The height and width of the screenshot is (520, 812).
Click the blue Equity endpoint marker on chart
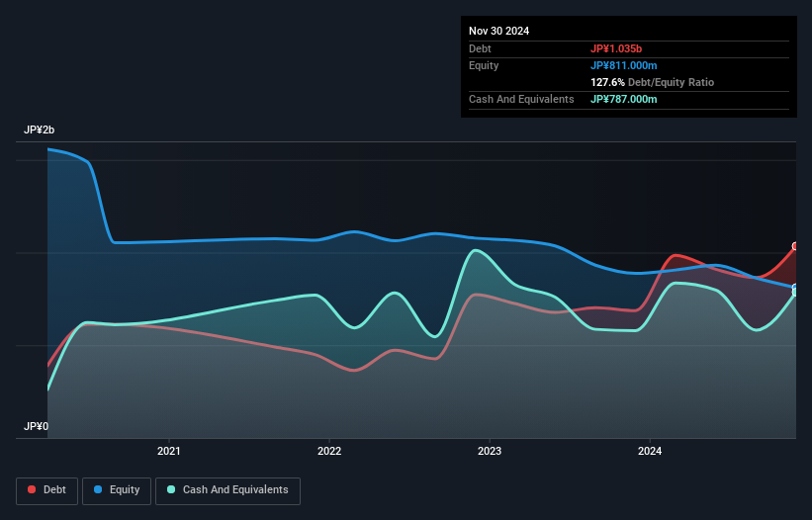click(x=795, y=287)
